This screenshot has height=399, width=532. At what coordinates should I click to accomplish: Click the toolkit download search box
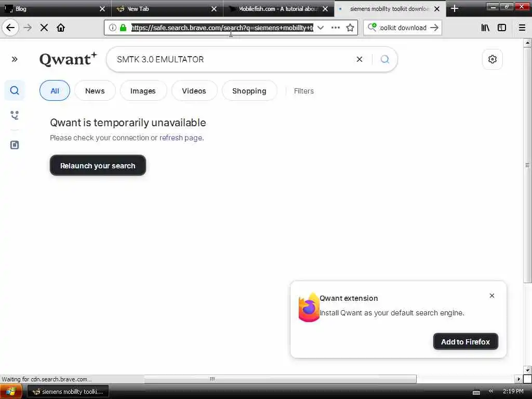tap(403, 28)
